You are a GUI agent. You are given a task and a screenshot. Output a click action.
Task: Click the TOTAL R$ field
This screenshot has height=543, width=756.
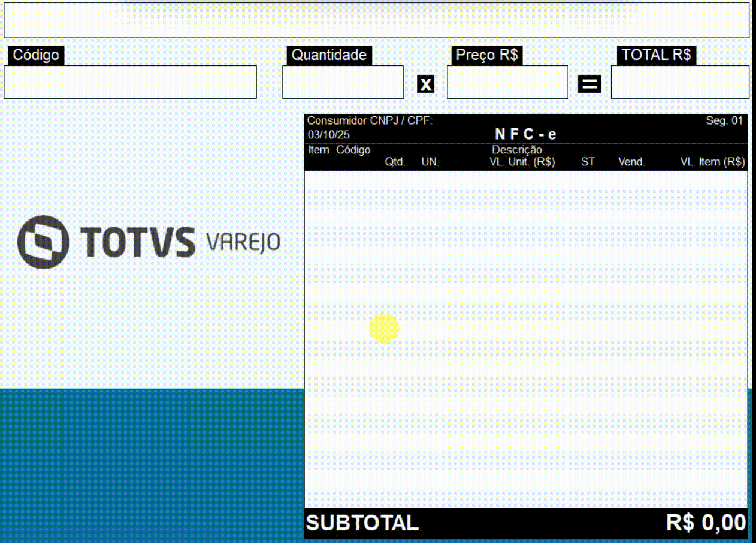point(680,82)
